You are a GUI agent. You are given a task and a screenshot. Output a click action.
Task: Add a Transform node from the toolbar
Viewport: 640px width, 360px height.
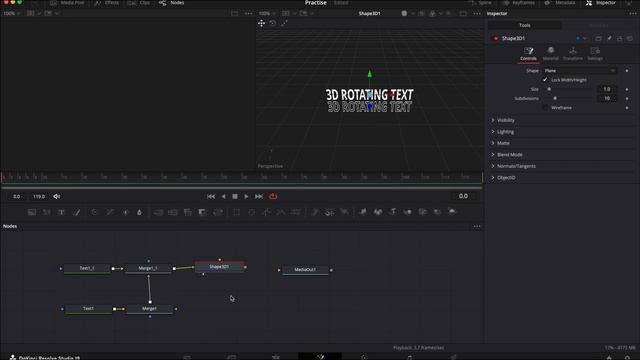coord(218,212)
